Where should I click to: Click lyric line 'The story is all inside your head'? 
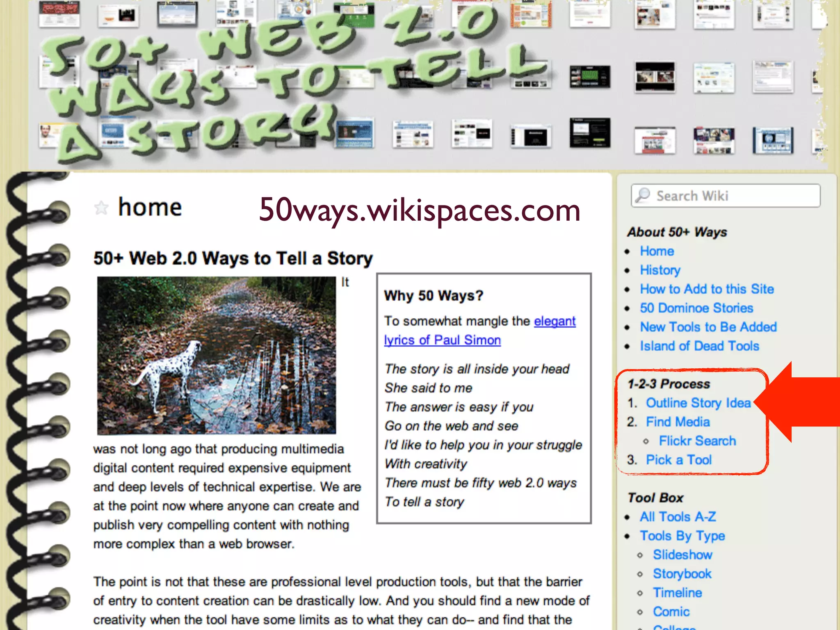tap(477, 369)
